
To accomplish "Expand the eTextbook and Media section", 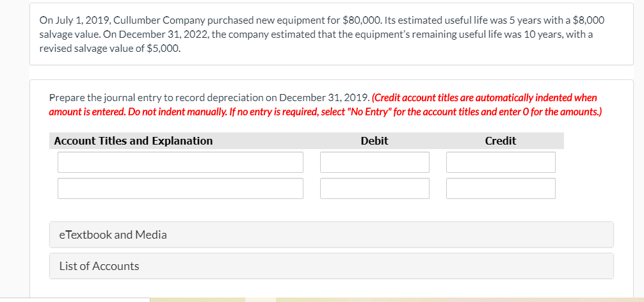I will (x=332, y=235).
